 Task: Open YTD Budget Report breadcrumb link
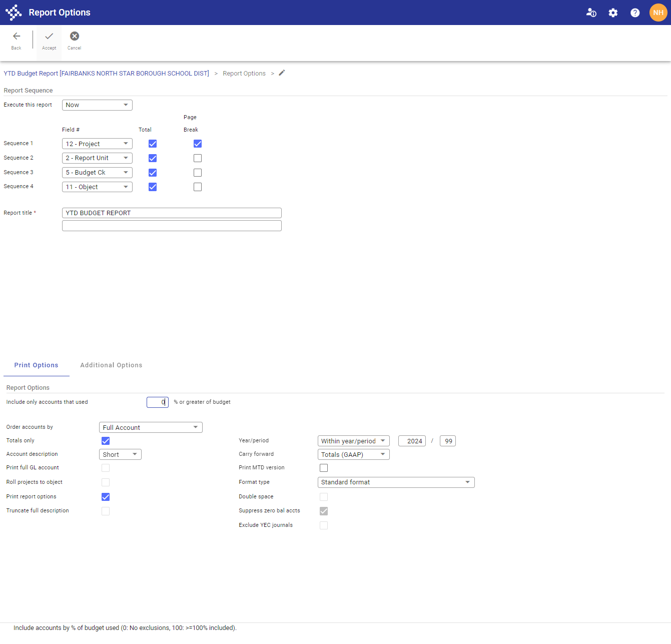(106, 74)
